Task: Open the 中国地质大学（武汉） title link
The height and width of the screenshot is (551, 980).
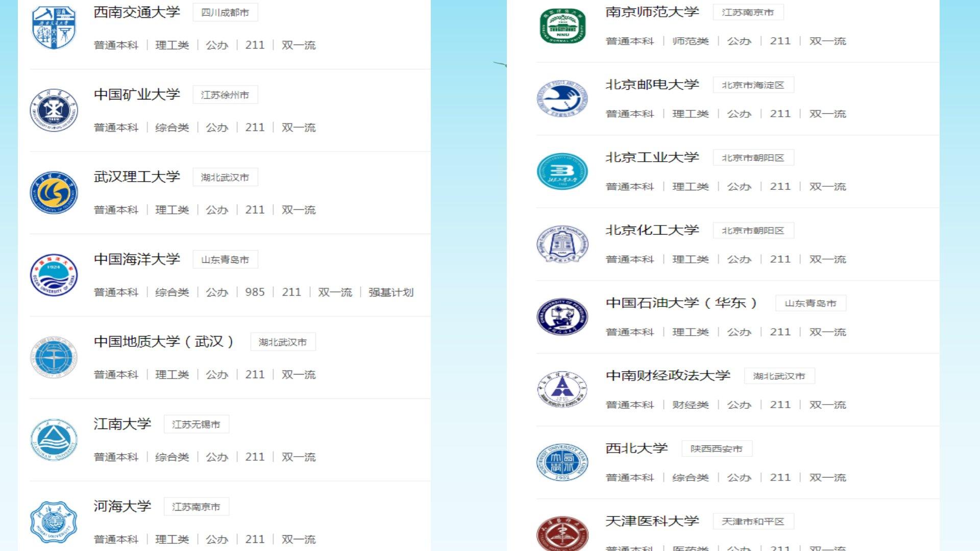Action: [x=163, y=341]
